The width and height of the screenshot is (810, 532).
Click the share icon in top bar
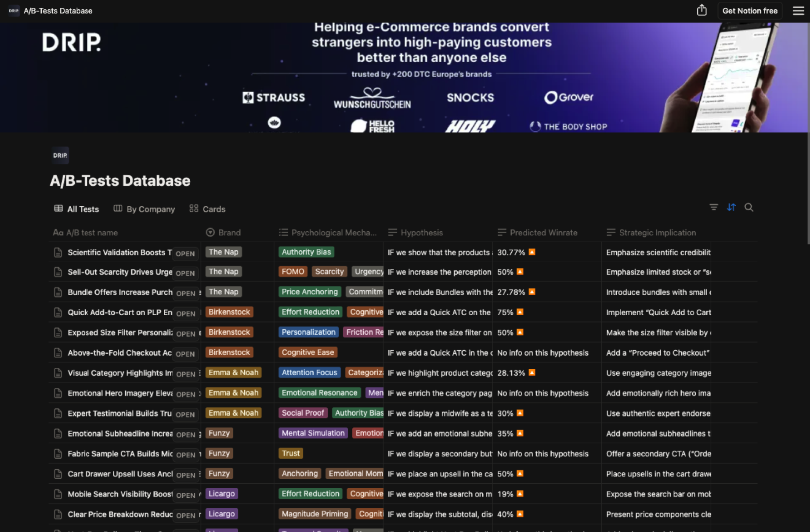[702, 11]
